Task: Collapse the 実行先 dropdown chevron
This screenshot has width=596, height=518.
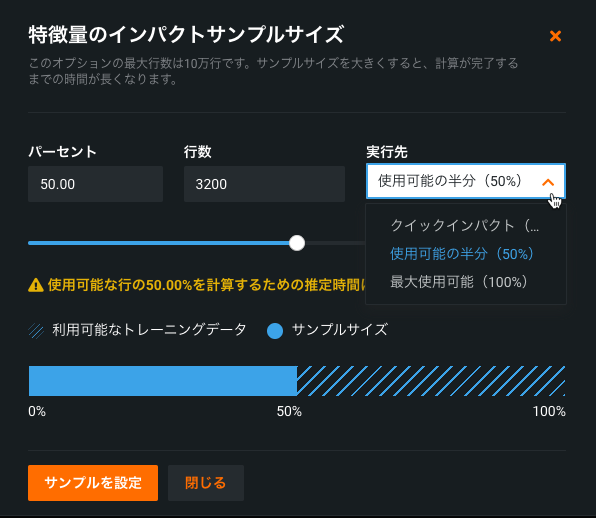Action: 548,182
